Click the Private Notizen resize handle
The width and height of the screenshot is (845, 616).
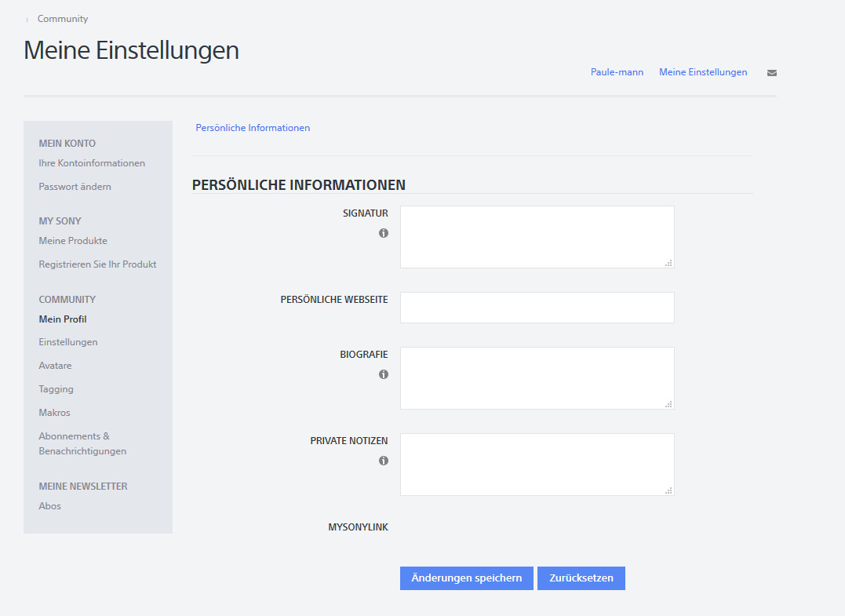[x=668, y=490]
